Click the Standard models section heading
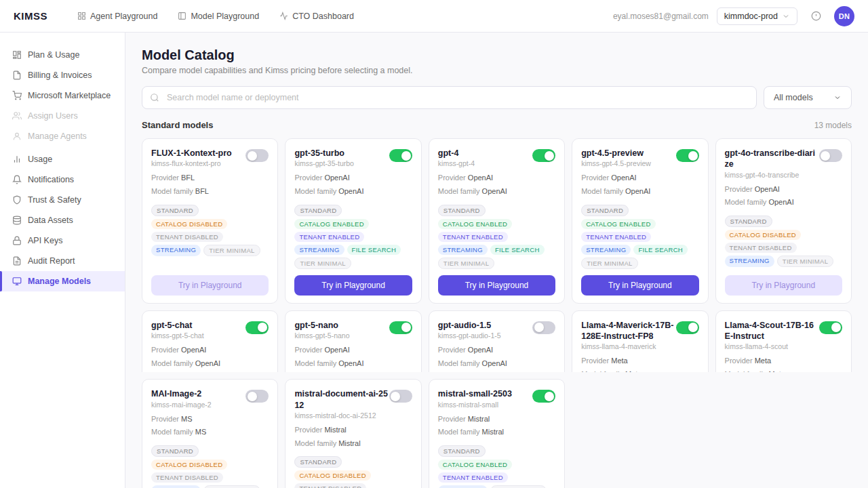The width and height of the screenshot is (868, 488). click(178, 125)
